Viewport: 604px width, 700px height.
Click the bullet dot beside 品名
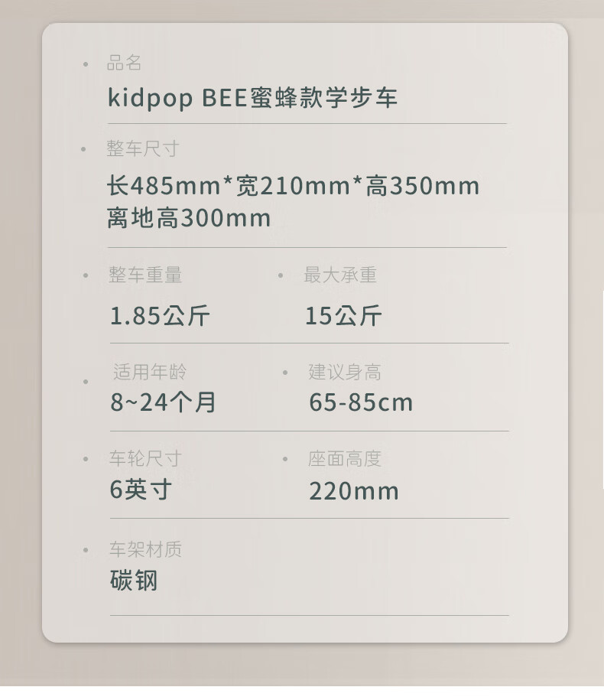coord(86,64)
